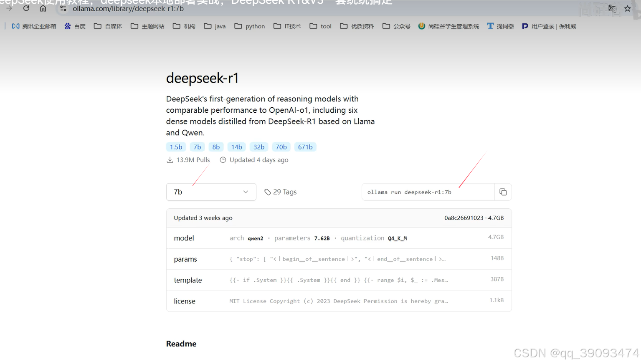Bookmark this page with star icon

point(627,8)
